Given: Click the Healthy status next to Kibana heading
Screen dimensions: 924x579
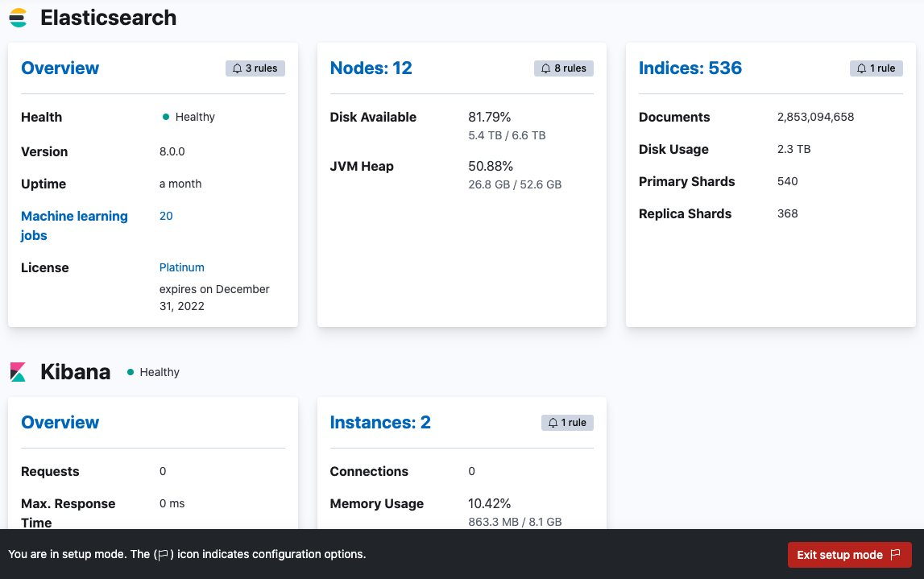Looking at the screenshot, I should point(152,372).
